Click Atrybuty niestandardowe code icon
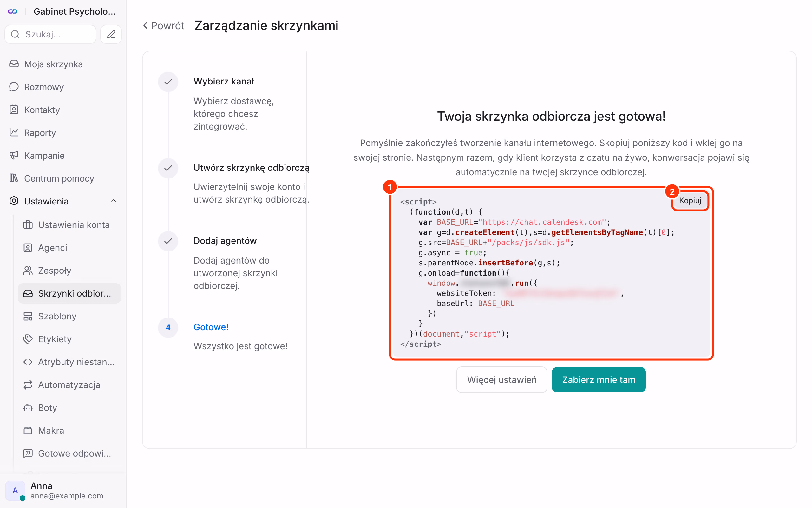Viewport: 812px width, 508px height. (x=28, y=362)
